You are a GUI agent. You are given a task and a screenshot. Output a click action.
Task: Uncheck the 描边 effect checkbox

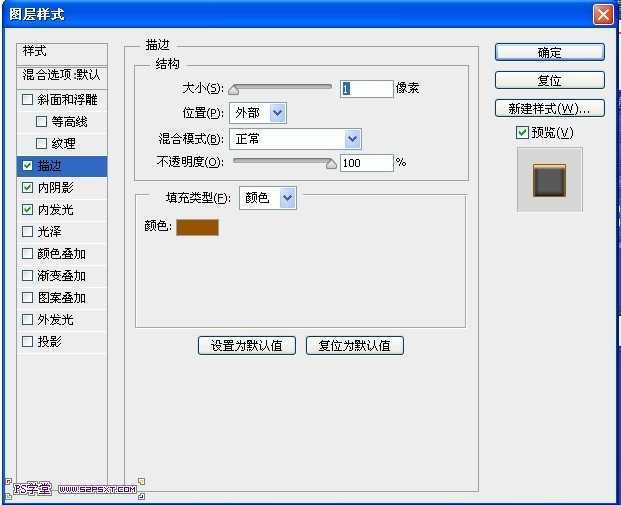(x=27, y=166)
